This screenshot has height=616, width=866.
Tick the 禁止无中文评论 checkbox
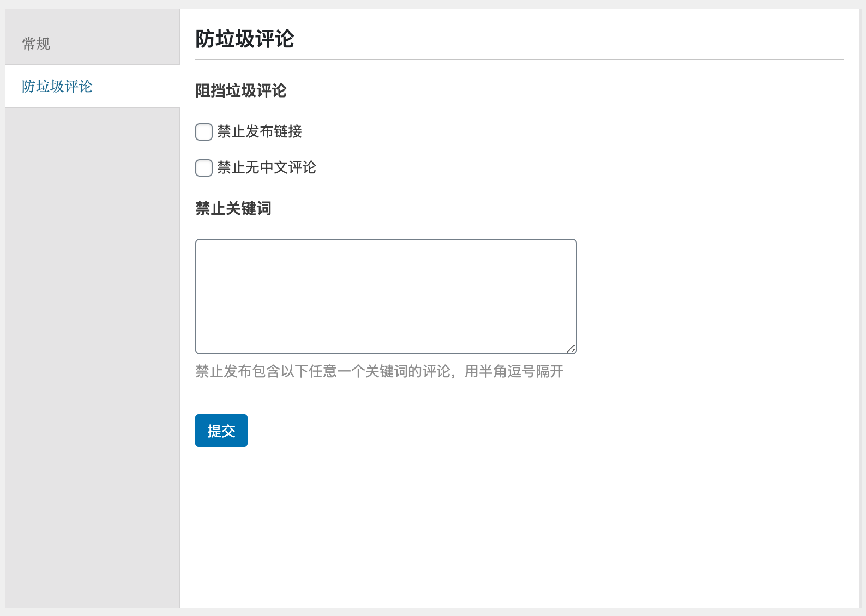(x=204, y=168)
